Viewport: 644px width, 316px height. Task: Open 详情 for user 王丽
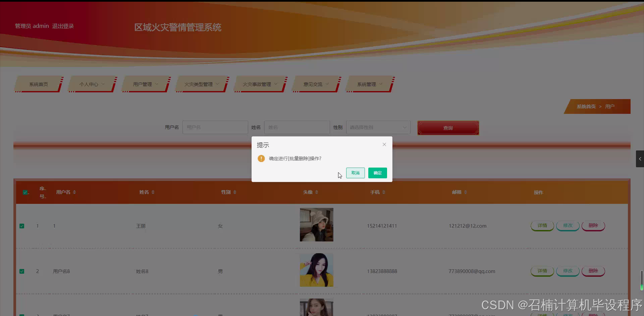tap(542, 226)
